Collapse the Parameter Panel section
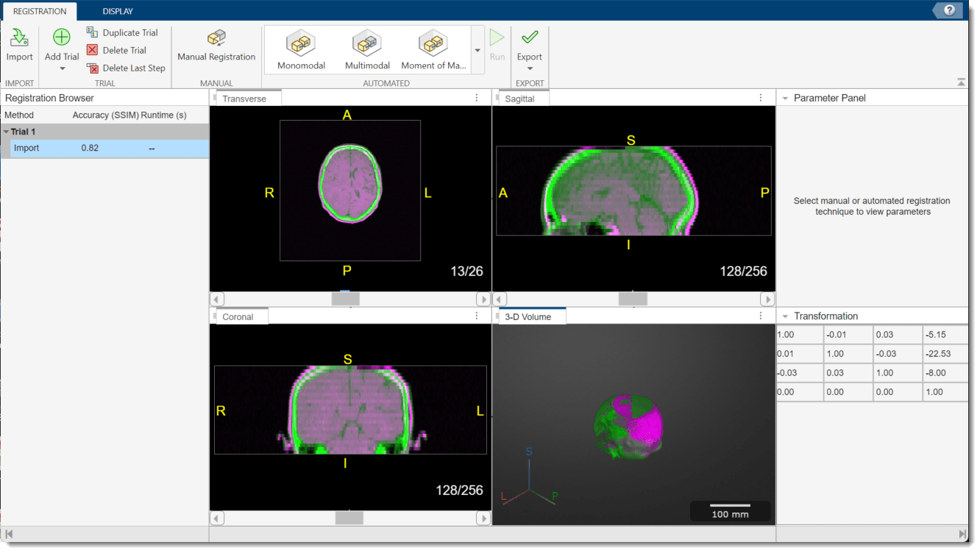 [x=785, y=98]
